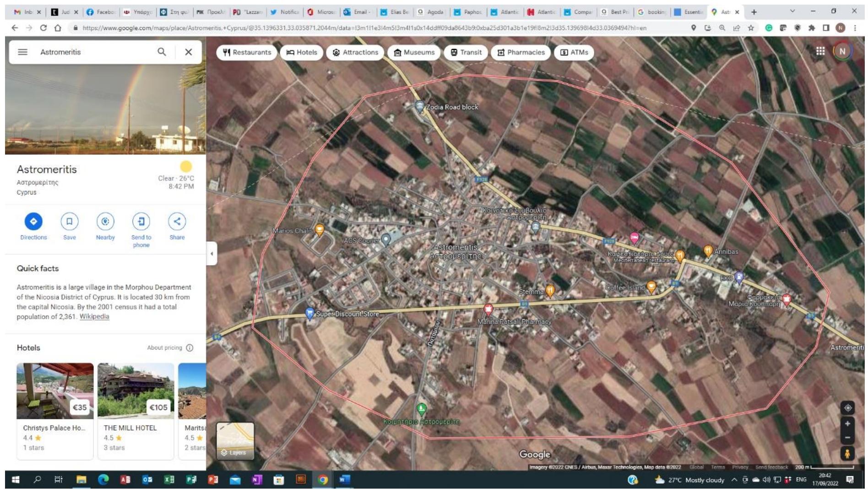Click the Share icon
This screenshot has width=868, height=490.
(x=177, y=222)
